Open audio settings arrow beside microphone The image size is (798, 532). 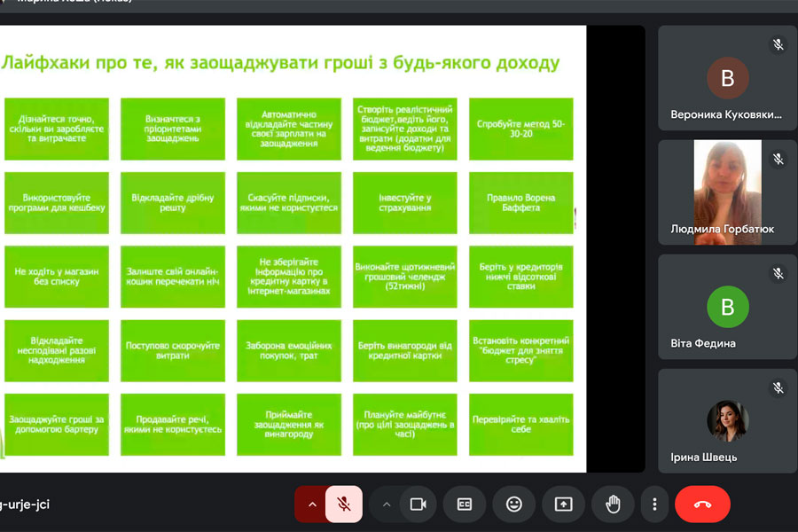(x=312, y=504)
